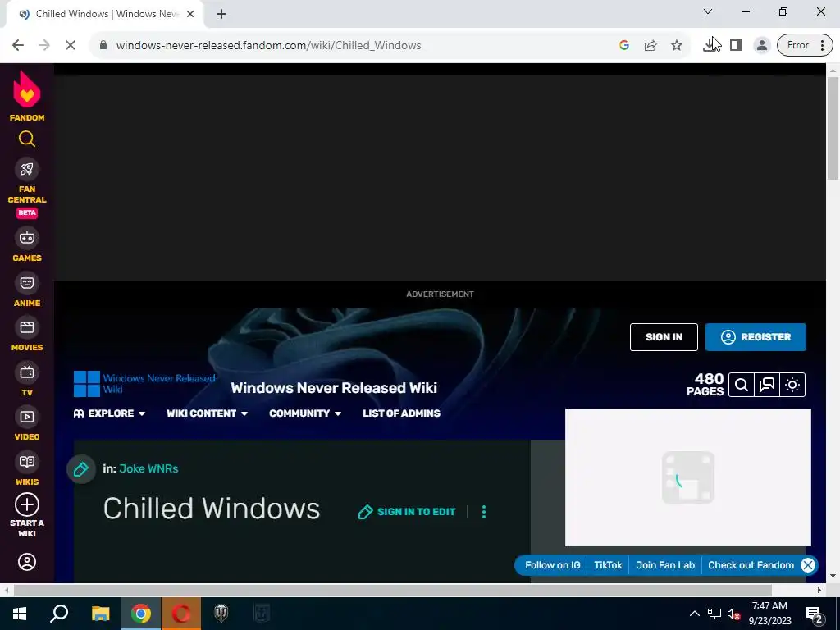Toggle light/dark theme sun icon
The height and width of the screenshot is (630, 840).
(x=793, y=385)
